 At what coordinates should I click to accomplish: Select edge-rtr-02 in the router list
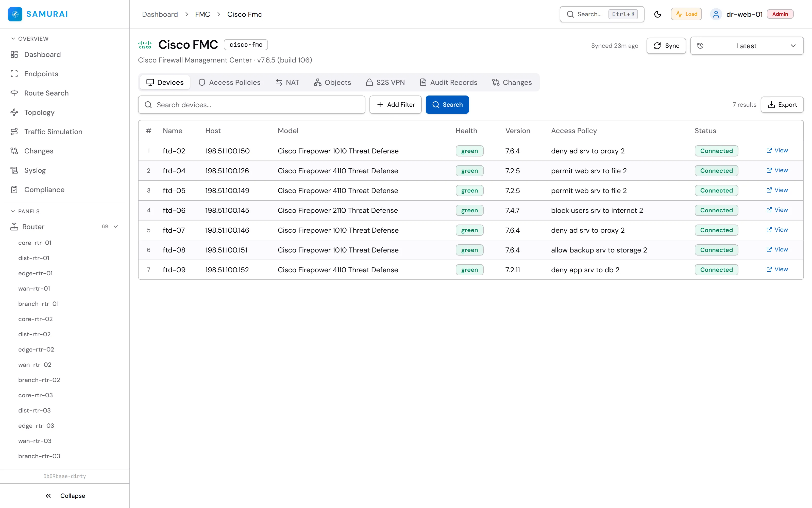pyautogui.click(x=36, y=350)
